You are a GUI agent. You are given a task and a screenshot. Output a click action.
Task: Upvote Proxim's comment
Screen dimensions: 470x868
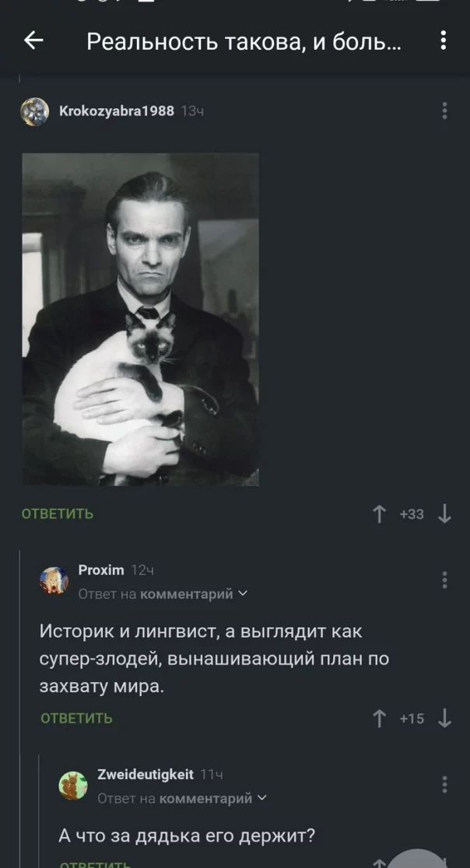(x=379, y=719)
